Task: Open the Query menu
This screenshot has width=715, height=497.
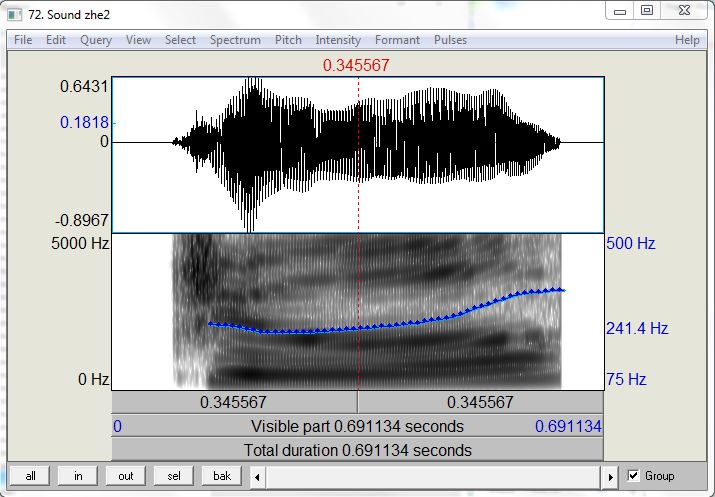Action: (x=96, y=40)
